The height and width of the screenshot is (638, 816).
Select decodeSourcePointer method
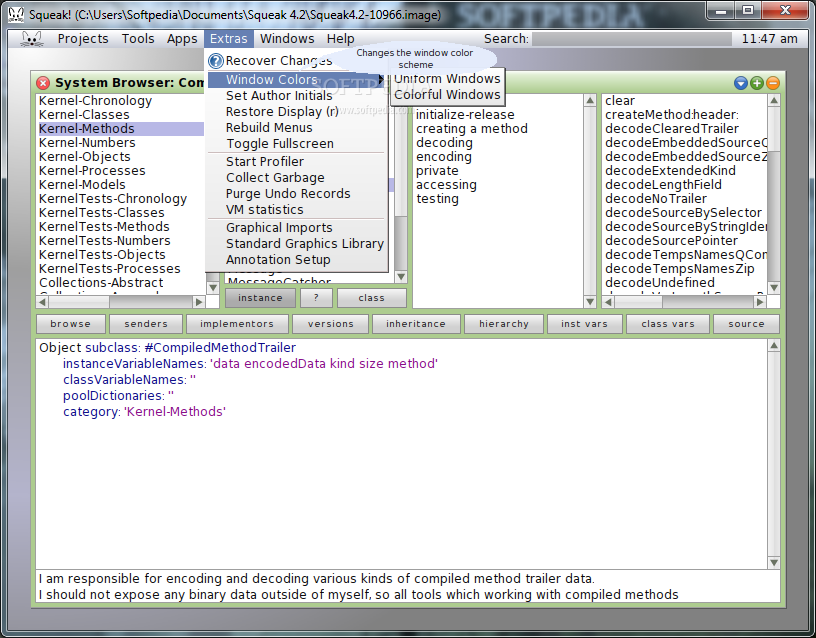[671, 240]
